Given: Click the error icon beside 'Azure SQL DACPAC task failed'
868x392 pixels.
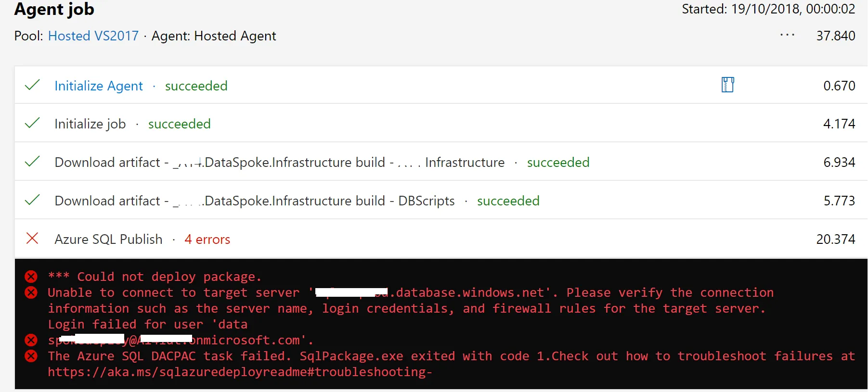Looking at the screenshot, I should pyautogui.click(x=31, y=356).
